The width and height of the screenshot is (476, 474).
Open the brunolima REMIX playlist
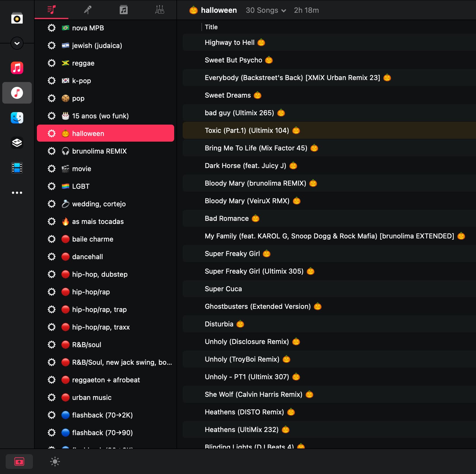[99, 151]
